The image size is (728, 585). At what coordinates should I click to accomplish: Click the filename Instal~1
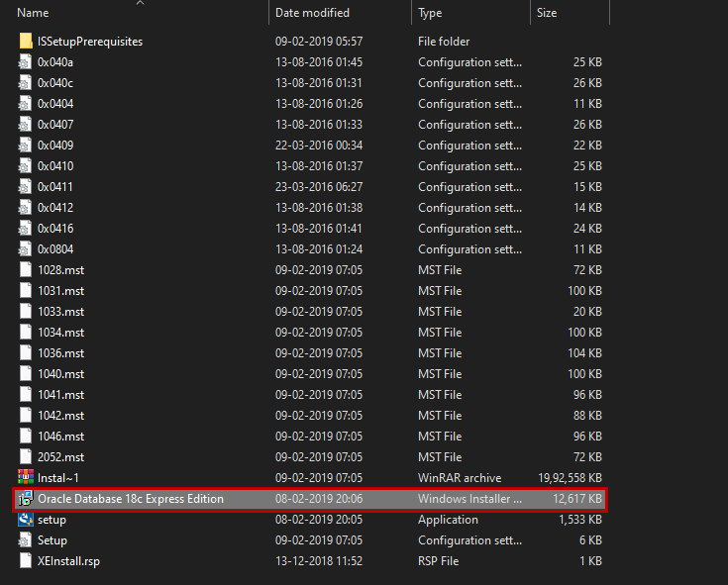click(x=58, y=478)
